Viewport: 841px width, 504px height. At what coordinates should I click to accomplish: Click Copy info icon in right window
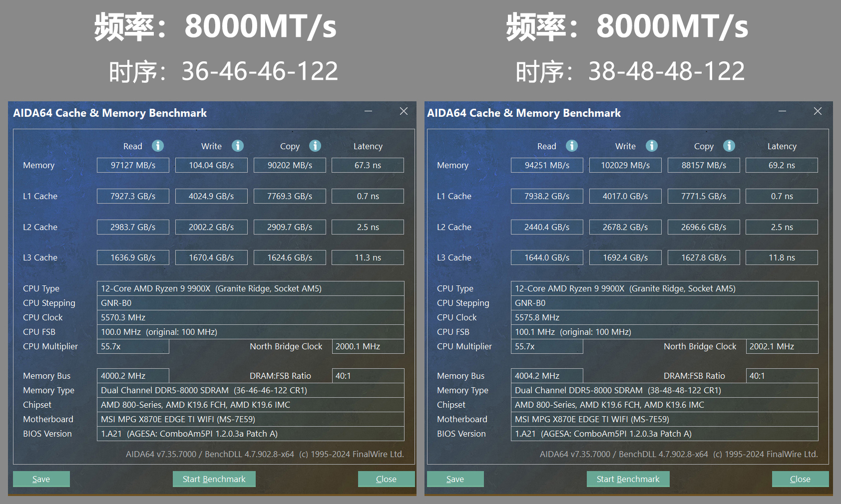[729, 146]
